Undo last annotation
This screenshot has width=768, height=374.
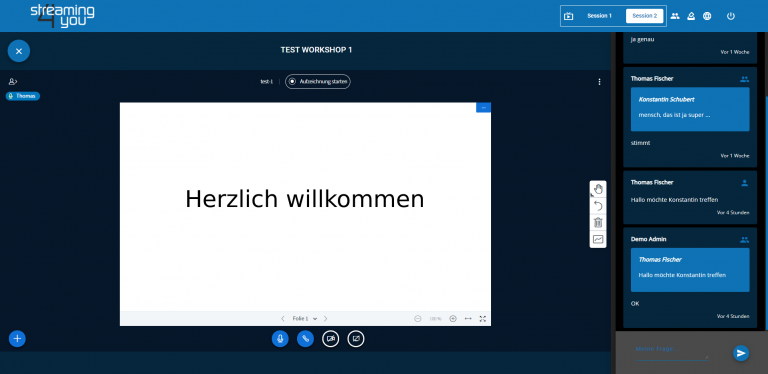click(x=598, y=206)
